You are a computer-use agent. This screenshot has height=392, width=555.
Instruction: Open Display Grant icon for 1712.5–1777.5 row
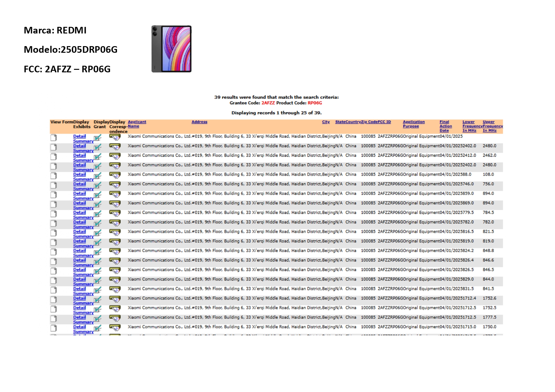[x=98, y=319]
